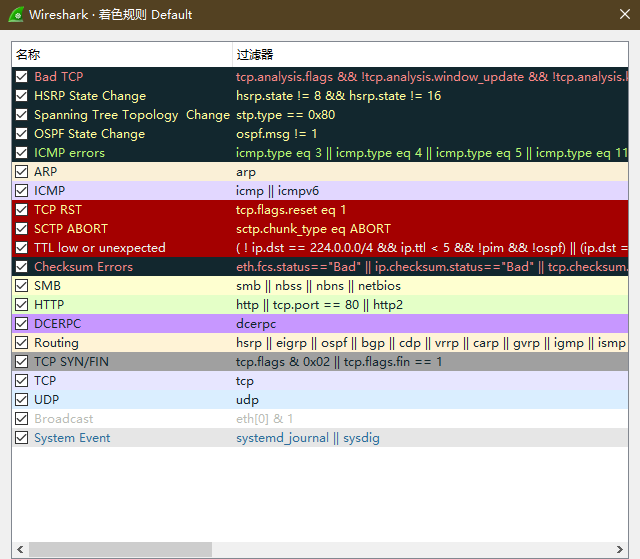Select the TCP RST rule name
Screen dimensions: 640x559
tap(58, 210)
